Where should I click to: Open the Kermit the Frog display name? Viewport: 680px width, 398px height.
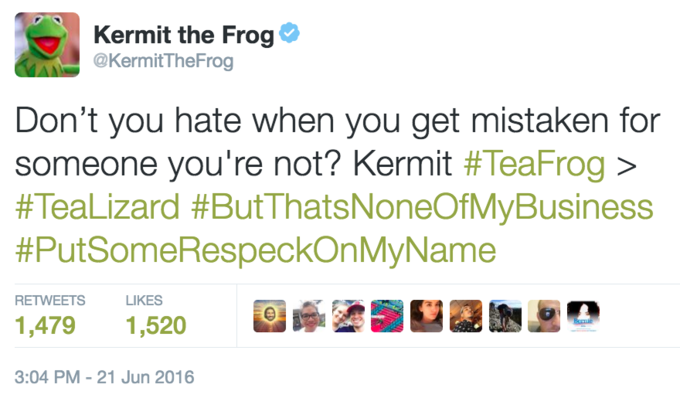184,35
